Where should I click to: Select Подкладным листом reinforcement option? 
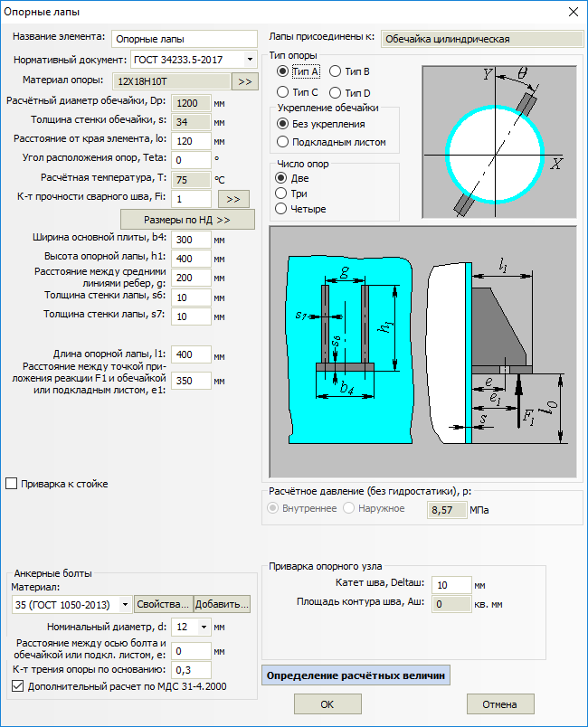[x=282, y=142]
